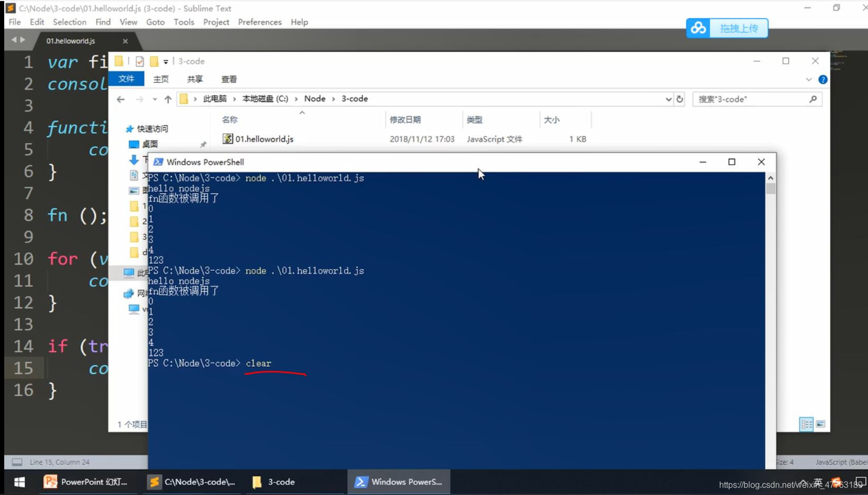
Task: Open the Tools menu in Sublime Text
Action: (184, 22)
